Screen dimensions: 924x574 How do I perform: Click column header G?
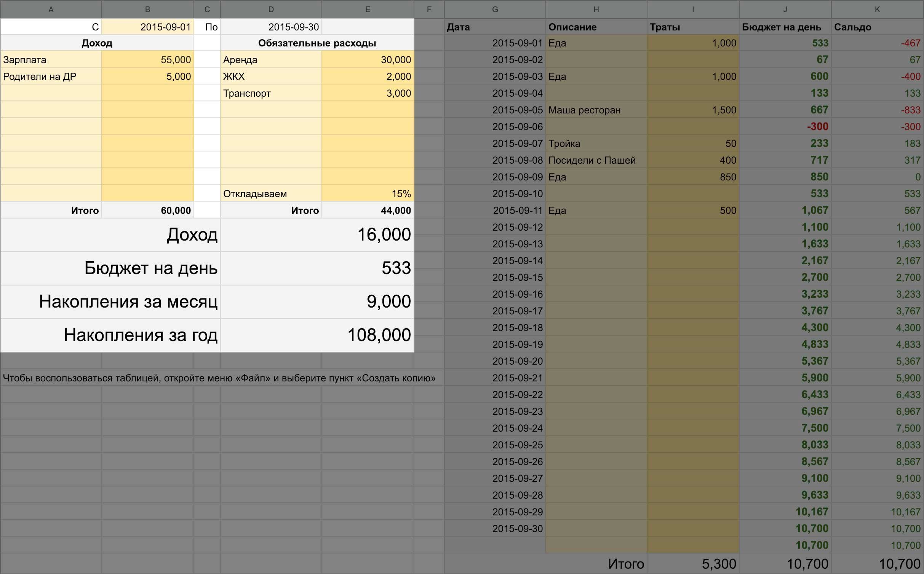pos(495,10)
